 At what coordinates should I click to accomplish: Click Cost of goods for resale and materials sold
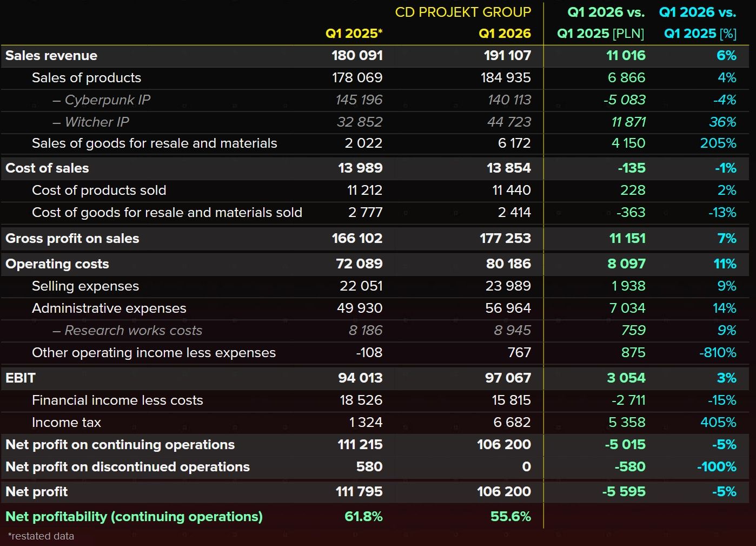[167, 213]
